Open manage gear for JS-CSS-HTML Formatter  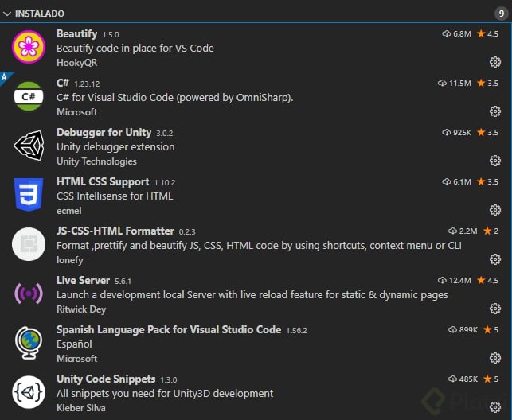point(495,259)
